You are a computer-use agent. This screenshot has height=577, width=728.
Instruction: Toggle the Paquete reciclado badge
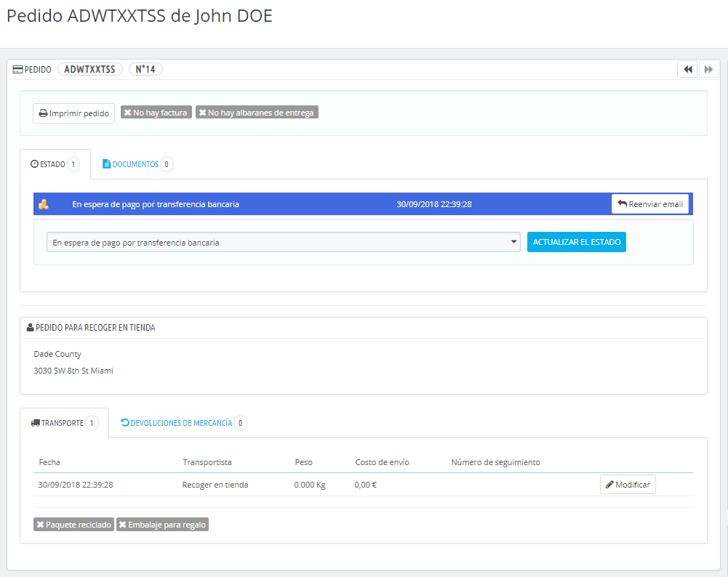coord(73,524)
